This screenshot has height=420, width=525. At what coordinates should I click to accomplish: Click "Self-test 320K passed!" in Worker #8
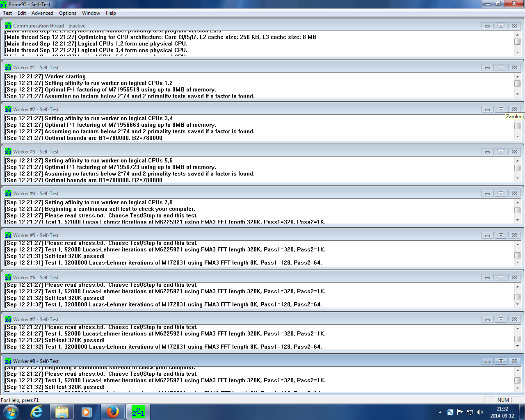(55, 387)
